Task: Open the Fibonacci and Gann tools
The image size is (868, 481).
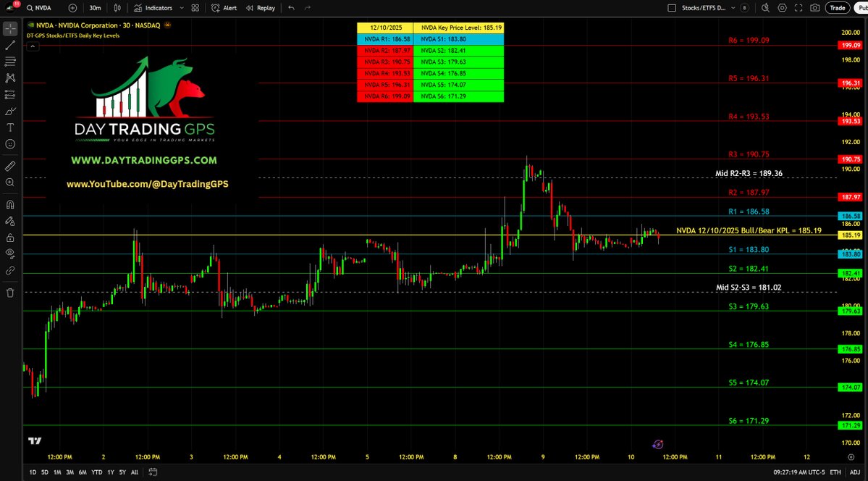Action: pyautogui.click(x=10, y=62)
